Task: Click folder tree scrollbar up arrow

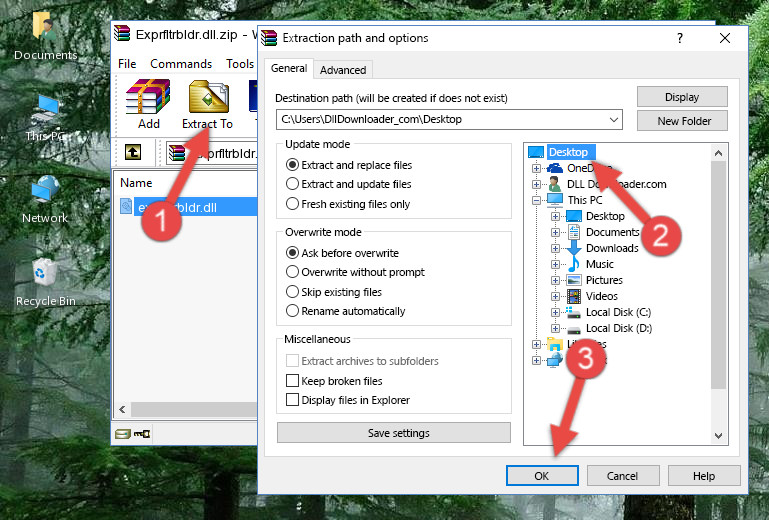Action: (718, 153)
